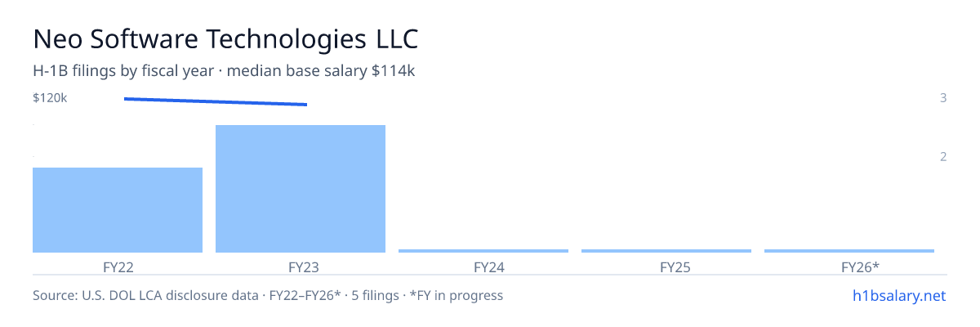Click the FY24 axis label
This screenshot has width=980, height=327.
[483, 267]
